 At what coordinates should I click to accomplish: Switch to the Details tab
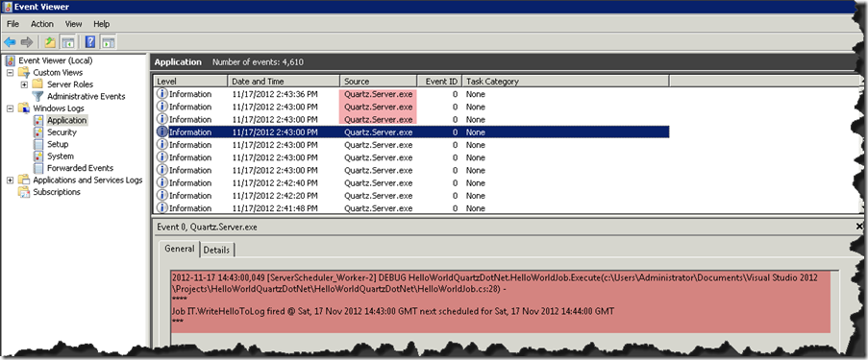coord(216,250)
